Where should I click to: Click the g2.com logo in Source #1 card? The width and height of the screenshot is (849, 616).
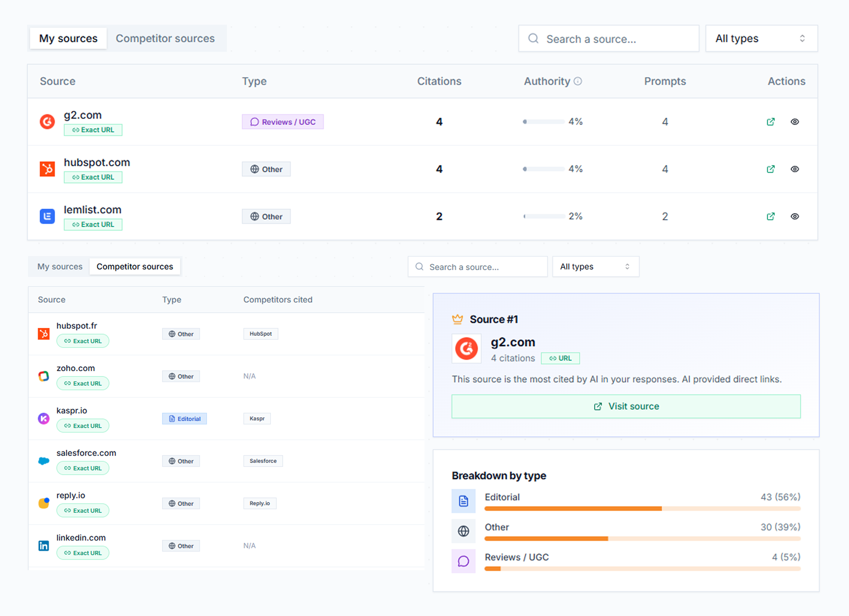(x=466, y=349)
